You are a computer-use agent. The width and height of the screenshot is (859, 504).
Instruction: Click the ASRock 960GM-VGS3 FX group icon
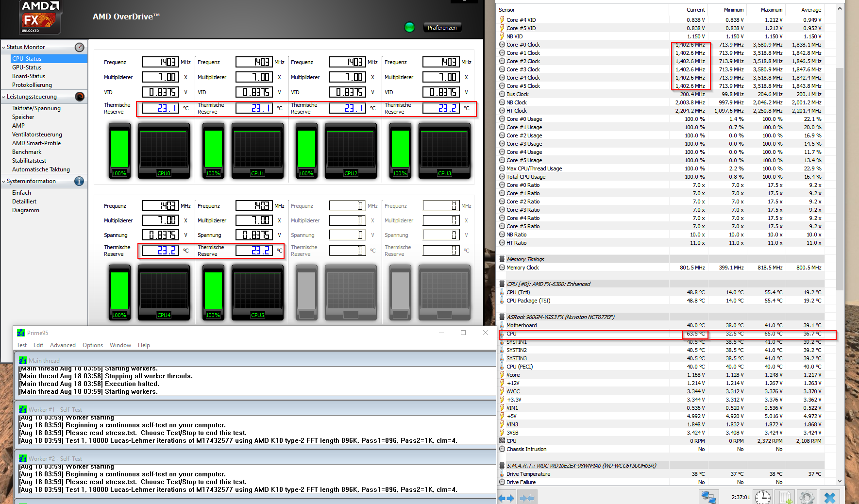coord(502,317)
